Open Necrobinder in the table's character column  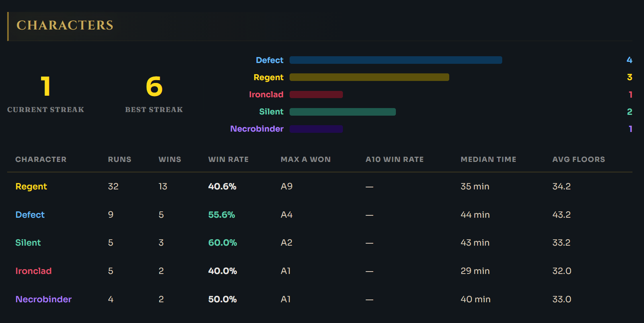43,299
